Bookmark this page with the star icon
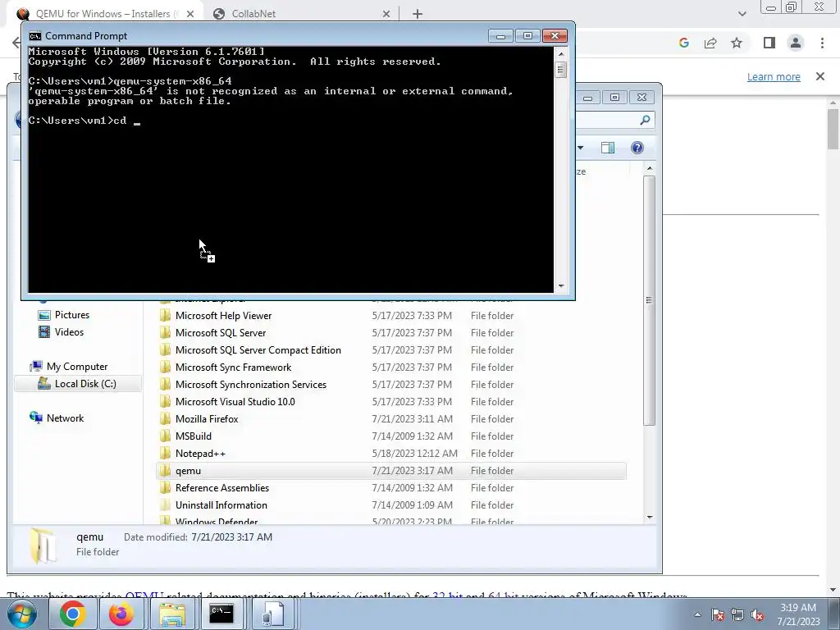 point(737,43)
